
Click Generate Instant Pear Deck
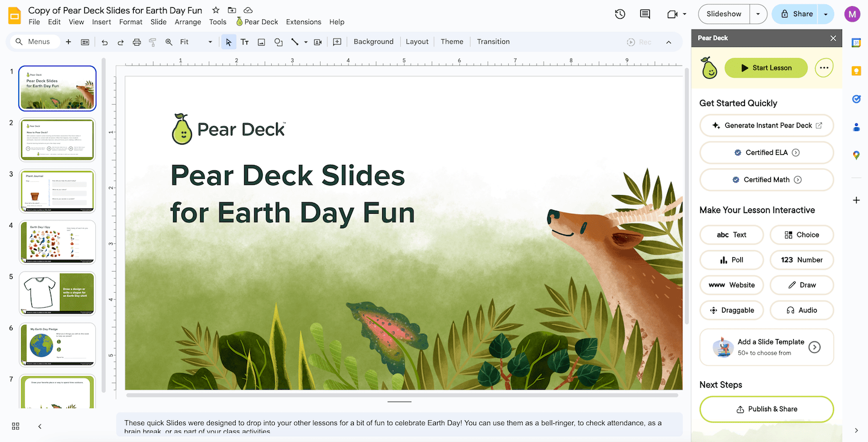click(x=767, y=125)
